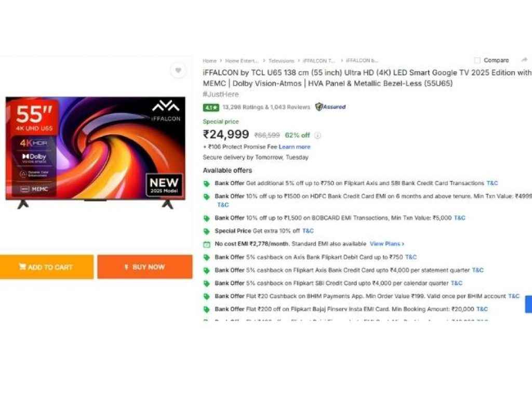This screenshot has height=393, width=532.
Task: Go to the Home Entertainment breadcrumb
Action: pos(242,61)
